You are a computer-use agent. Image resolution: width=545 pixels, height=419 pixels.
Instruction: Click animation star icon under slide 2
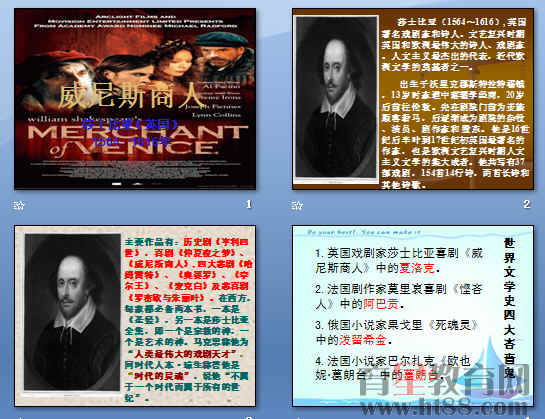pyautogui.click(x=297, y=205)
